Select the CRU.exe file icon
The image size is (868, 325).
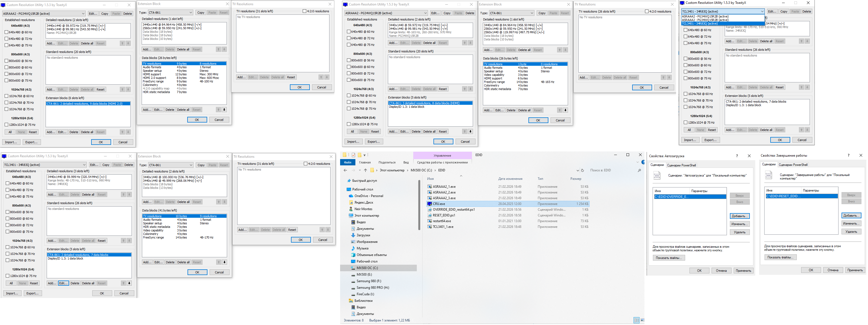(430, 204)
